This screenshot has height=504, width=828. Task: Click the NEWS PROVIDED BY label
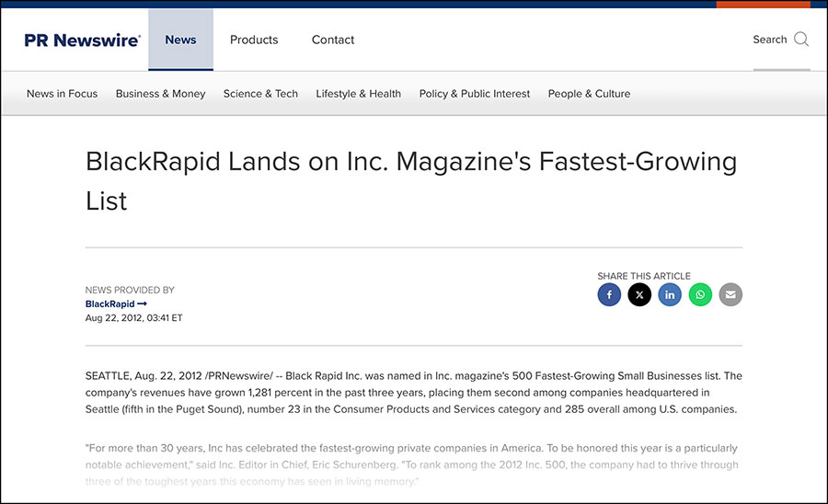click(x=130, y=290)
